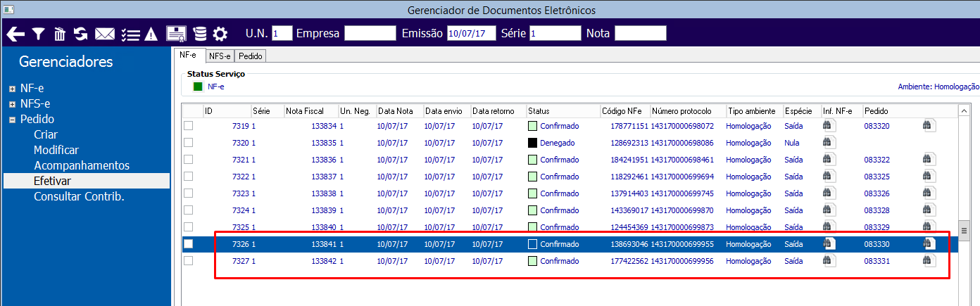Click binoculars icon beside pedido 083330

click(x=929, y=244)
